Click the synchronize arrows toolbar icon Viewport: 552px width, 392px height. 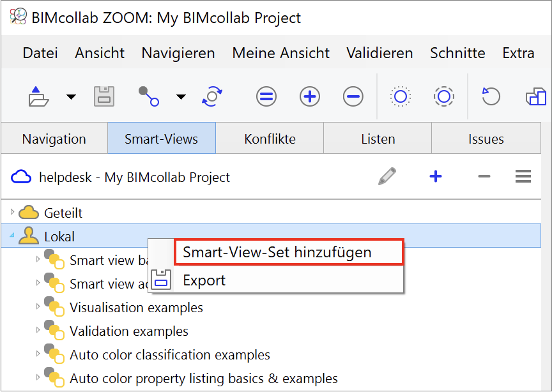click(x=212, y=96)
